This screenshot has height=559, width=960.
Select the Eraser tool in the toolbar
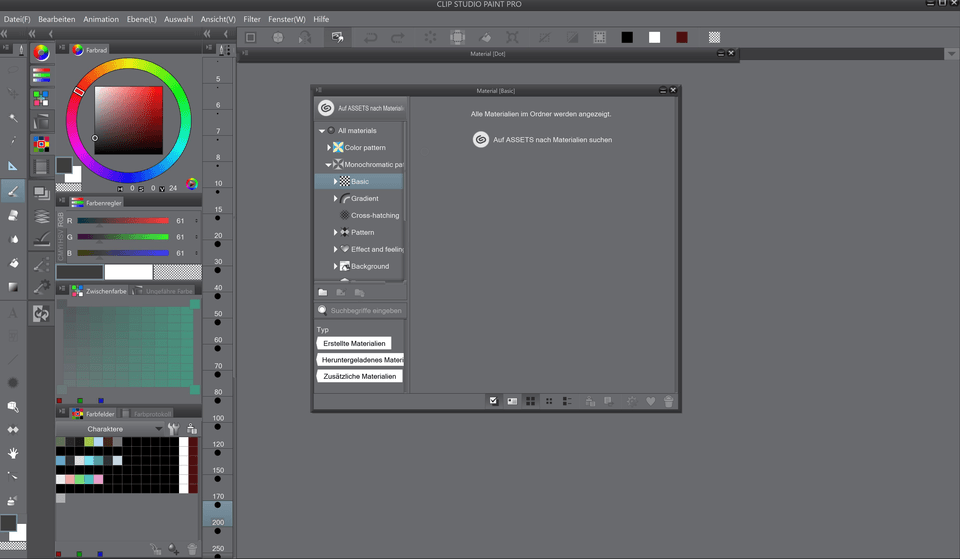(x=13, y=215)
